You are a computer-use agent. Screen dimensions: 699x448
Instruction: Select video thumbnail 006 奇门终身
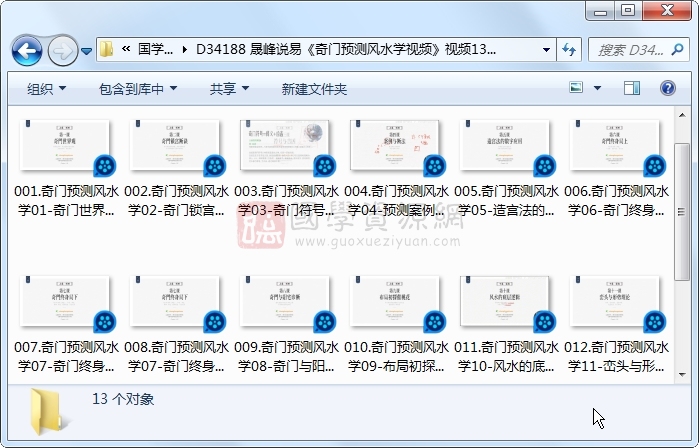(615, 145)
